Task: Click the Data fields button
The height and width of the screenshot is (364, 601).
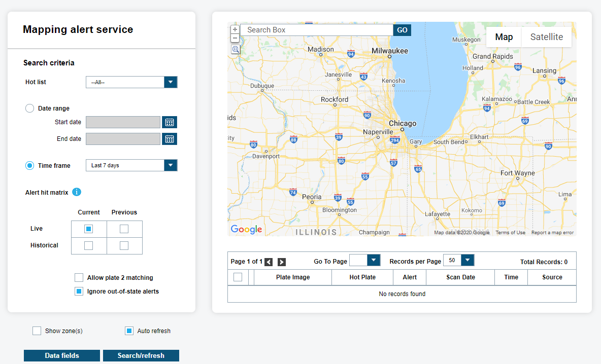Action: point(62,356)
